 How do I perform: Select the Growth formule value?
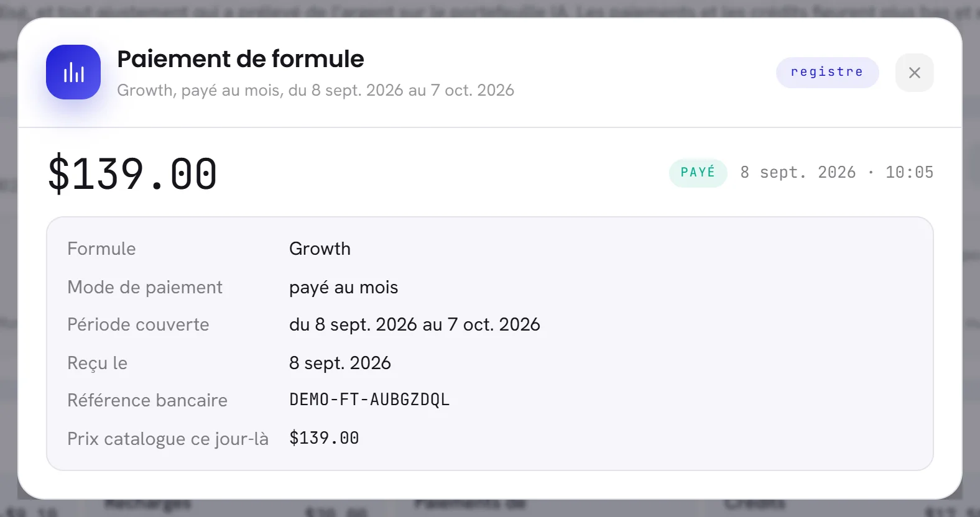tap(320, 249)
